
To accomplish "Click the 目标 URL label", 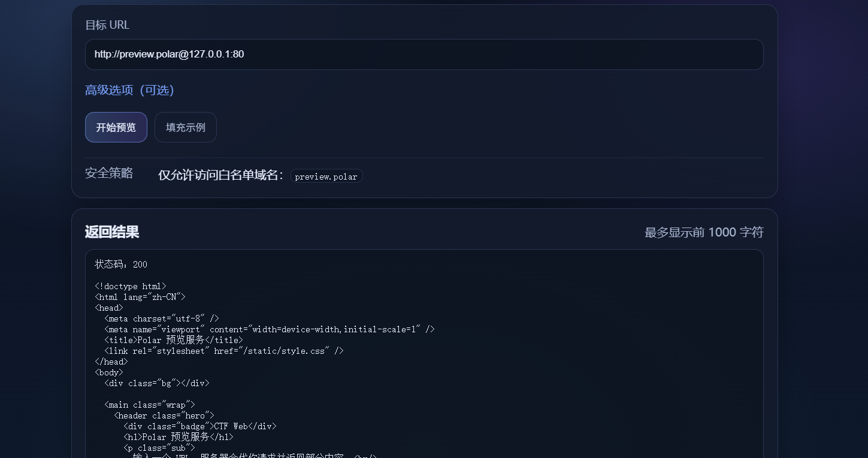I will pos(107,25).
